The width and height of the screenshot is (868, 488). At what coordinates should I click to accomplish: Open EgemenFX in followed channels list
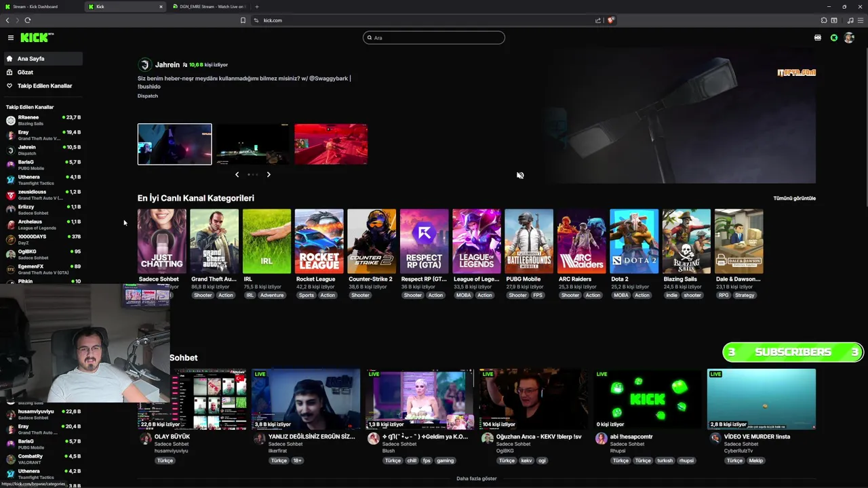coord(43,269)
